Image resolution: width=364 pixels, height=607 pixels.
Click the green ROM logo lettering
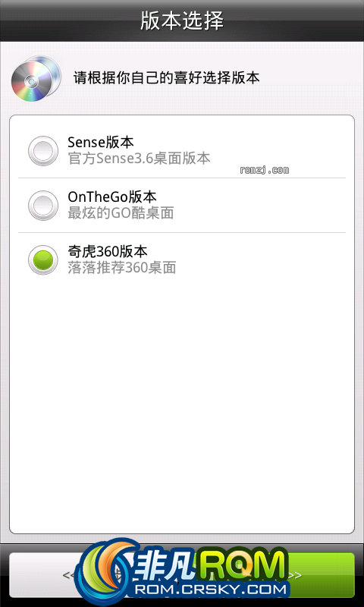point(242,565)
